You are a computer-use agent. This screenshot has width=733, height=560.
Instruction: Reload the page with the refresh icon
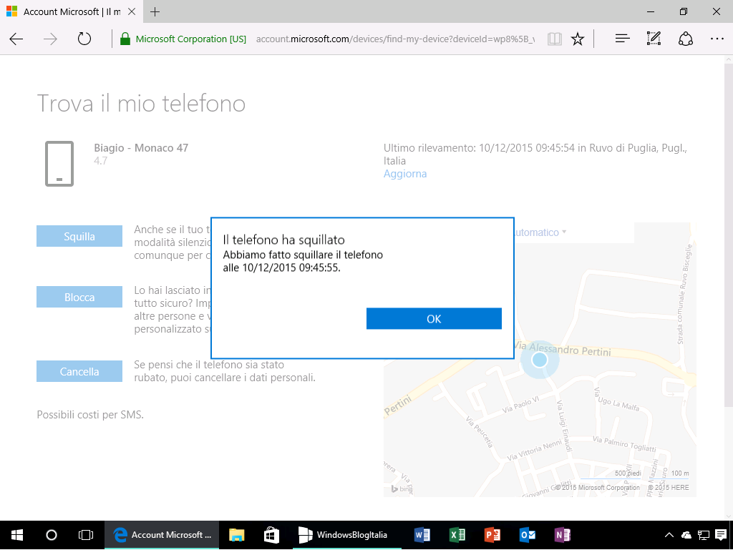[84, 39]
